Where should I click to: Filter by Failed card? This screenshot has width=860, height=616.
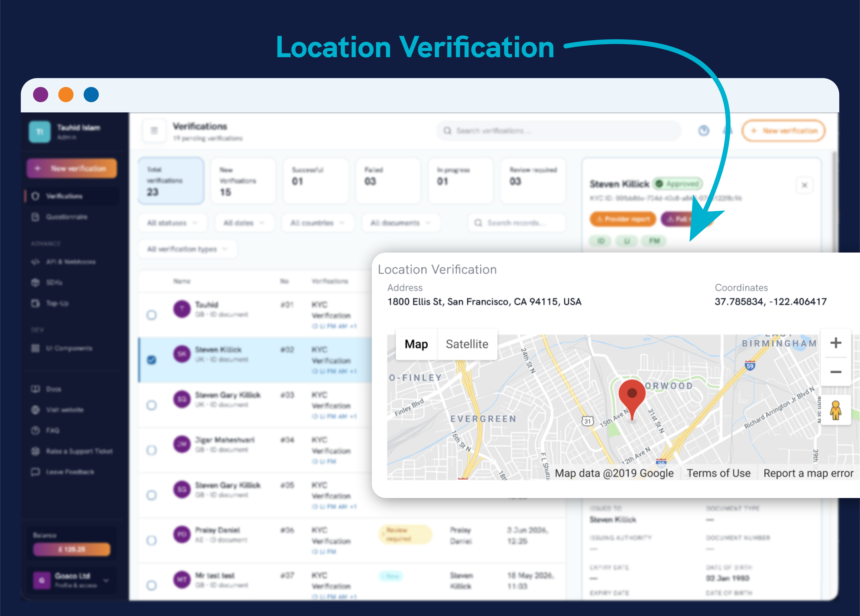pos(388,181)
